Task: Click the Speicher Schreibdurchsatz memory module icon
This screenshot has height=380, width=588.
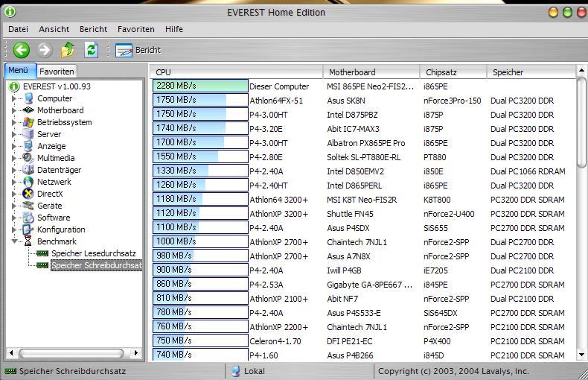Action: click(42, 265)
